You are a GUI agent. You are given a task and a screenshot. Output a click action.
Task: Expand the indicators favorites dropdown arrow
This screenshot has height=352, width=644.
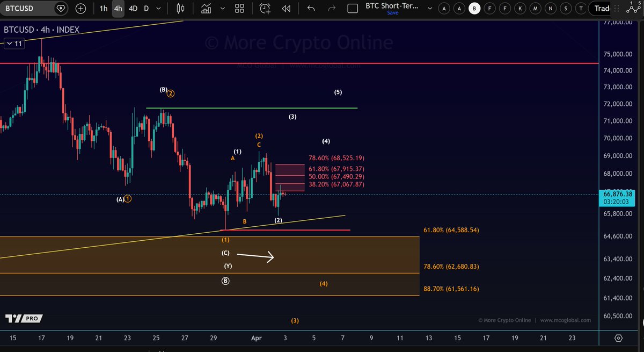(x=223, y=9)
